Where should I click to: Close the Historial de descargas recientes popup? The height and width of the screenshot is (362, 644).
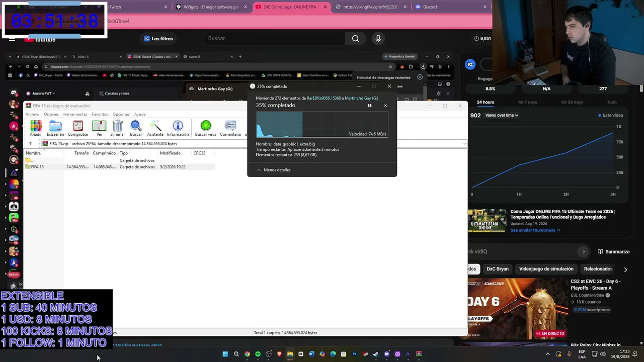[420, 77]
